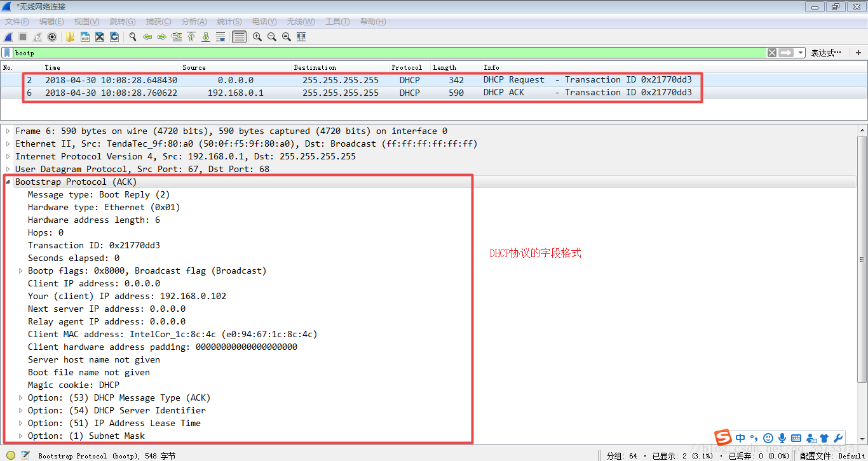Viewport: 868px width, 461px height.
Task: Click the go to specified packet icon
Action: click(177, 37)
